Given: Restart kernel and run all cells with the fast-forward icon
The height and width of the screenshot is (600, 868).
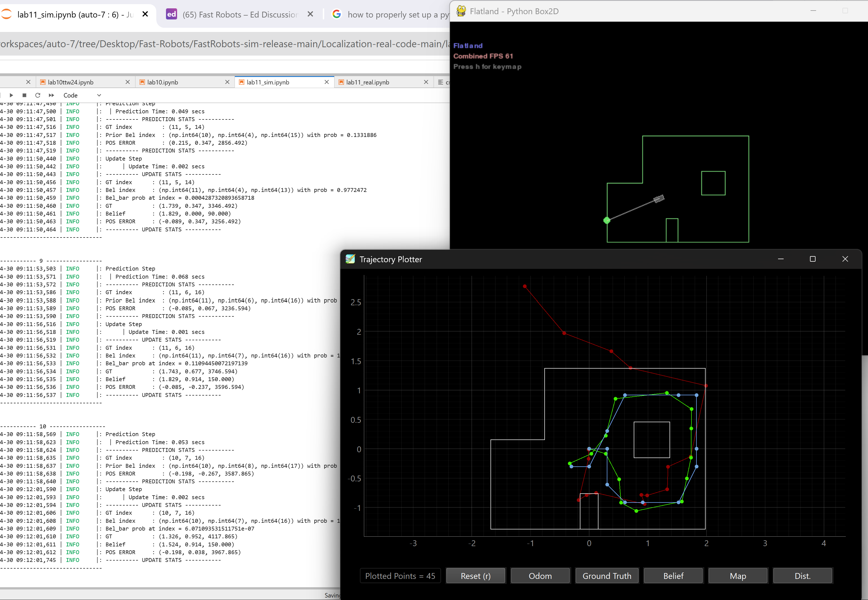Looking at the screenshot, I should [x=51, y=95].
